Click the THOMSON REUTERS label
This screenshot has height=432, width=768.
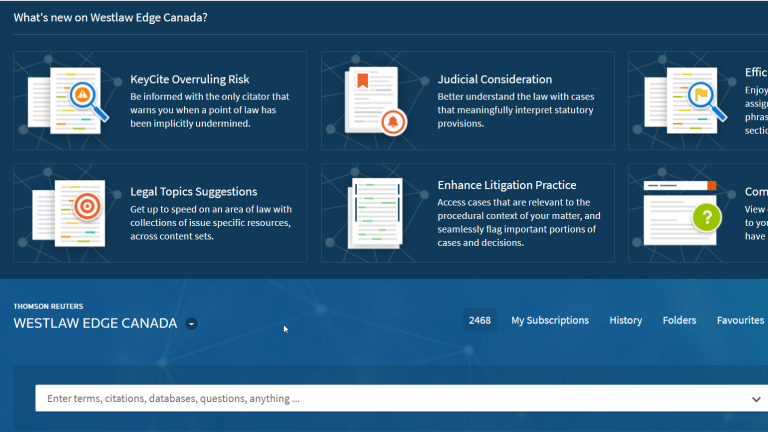point(48,307)
